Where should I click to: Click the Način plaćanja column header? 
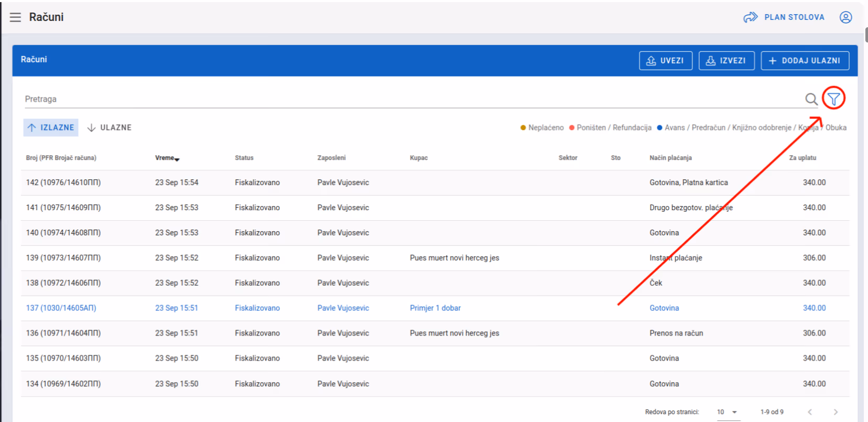[671, 158]
